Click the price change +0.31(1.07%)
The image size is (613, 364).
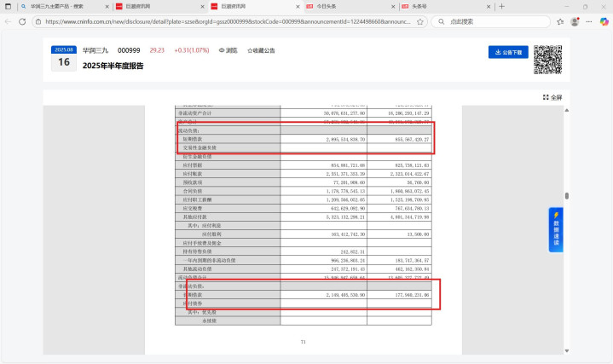point(192,50)
